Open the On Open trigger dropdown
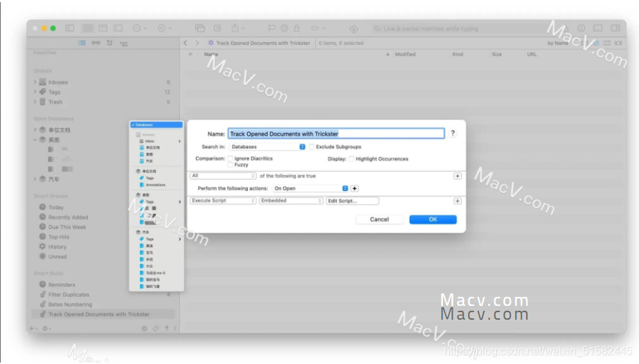The height and width of the screenshot is (364, 639). click(310, 188)
